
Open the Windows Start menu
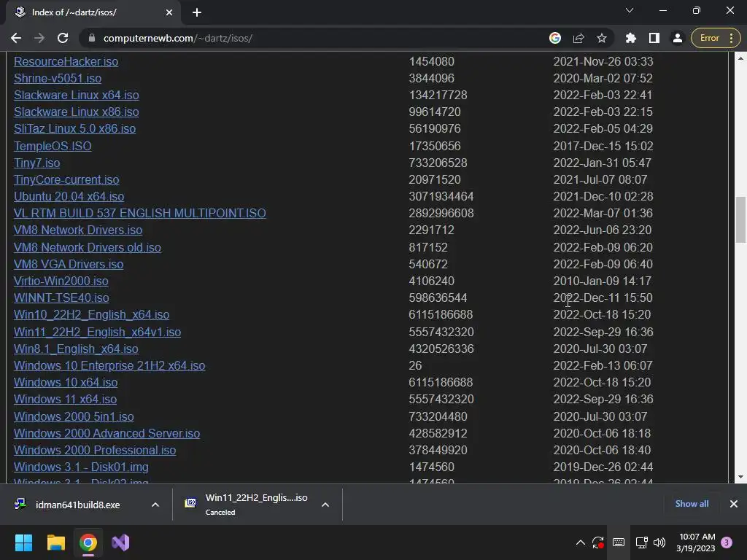pos(23,542)
